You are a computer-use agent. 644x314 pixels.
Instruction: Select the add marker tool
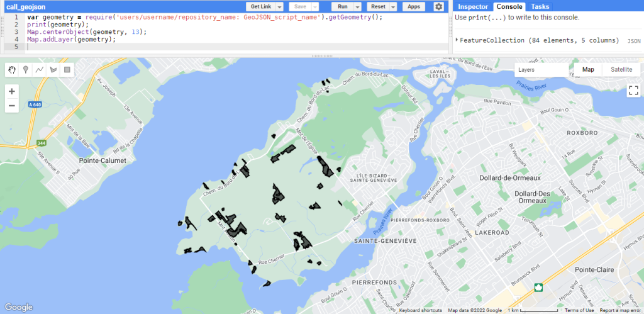[x=26, y=70]
